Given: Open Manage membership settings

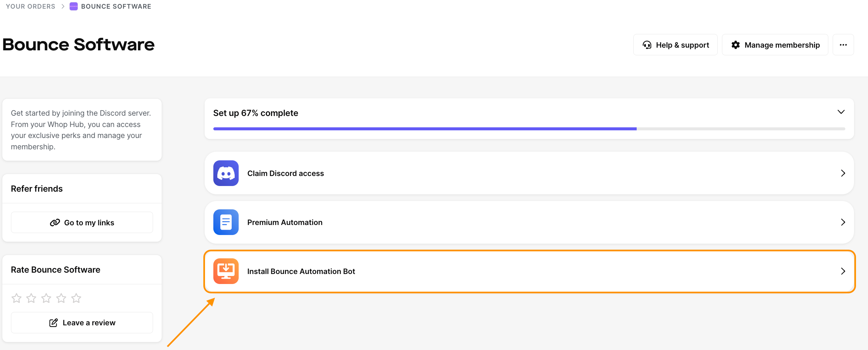Looking at the screenshot, I should coord(775,45).
